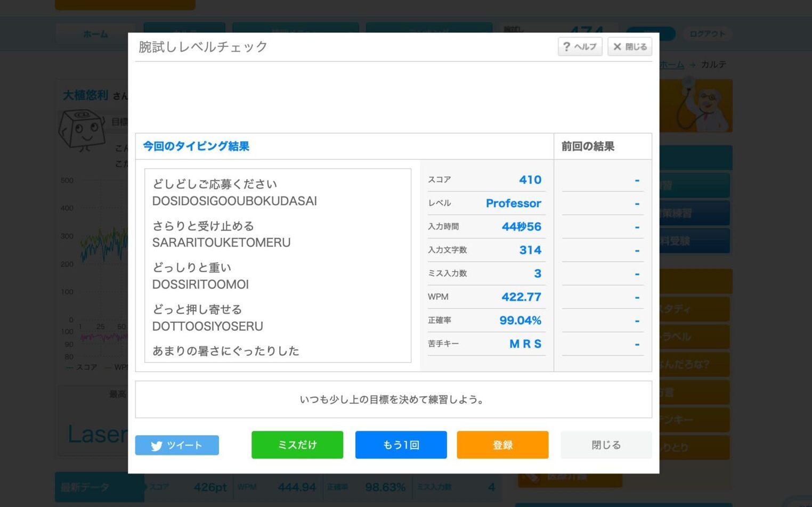
Task: Click the Professor level value
Action: point(513,203)
